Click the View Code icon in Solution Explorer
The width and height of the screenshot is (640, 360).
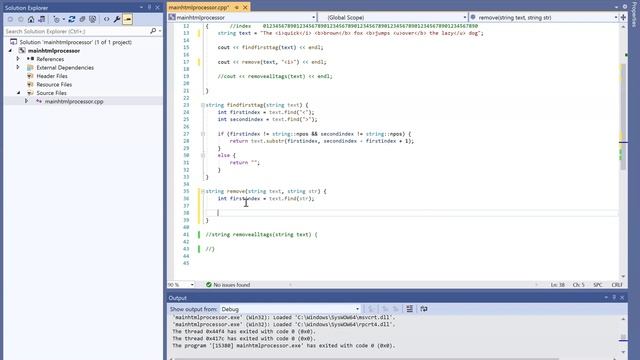coord(107,19)
